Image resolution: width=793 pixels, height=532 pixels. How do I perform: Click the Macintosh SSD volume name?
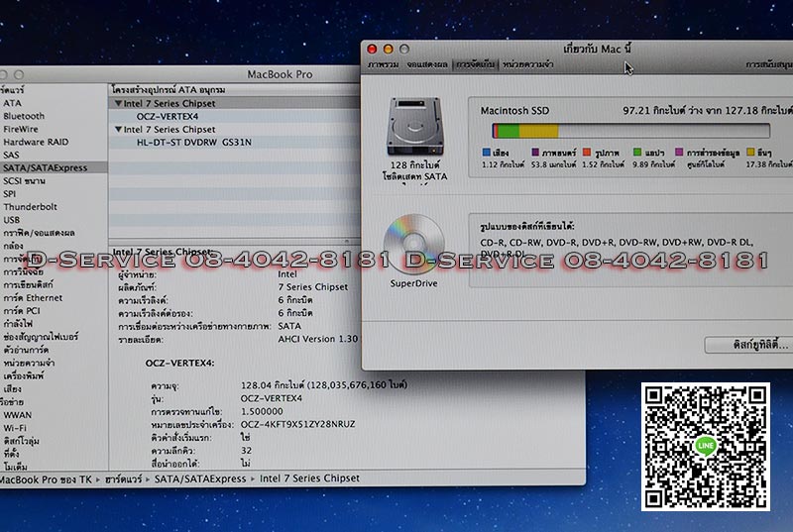tap(514, 111)
